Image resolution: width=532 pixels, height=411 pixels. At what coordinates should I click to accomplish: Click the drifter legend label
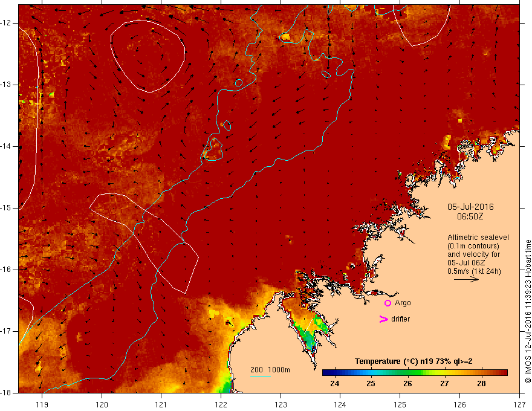400,319
